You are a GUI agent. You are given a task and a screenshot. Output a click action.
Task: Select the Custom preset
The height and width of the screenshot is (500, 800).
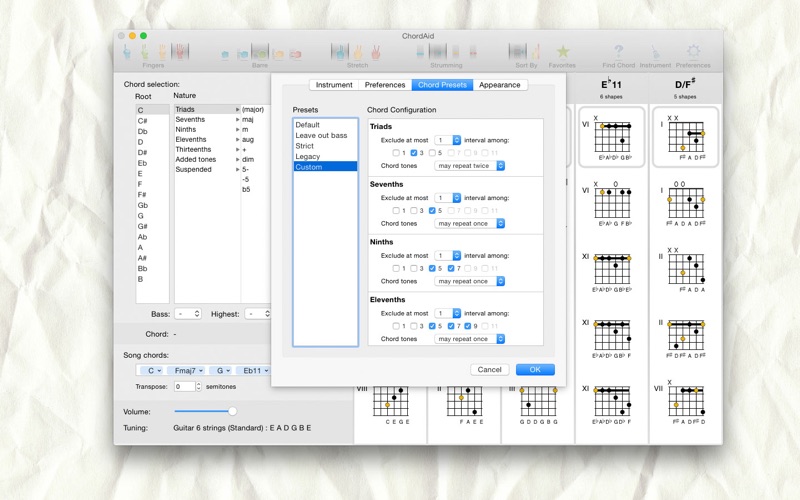point(325,167)
